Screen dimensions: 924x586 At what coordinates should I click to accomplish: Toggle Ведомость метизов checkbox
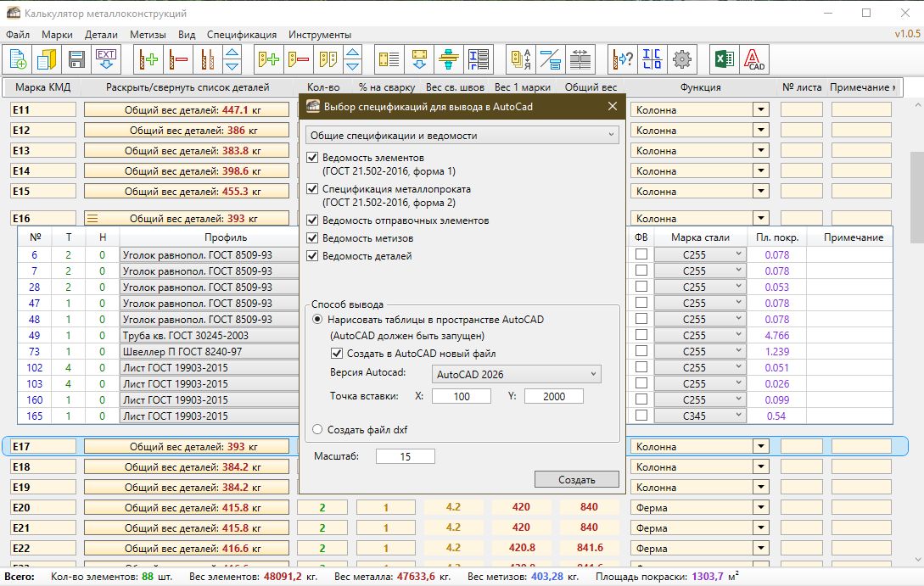313,238
